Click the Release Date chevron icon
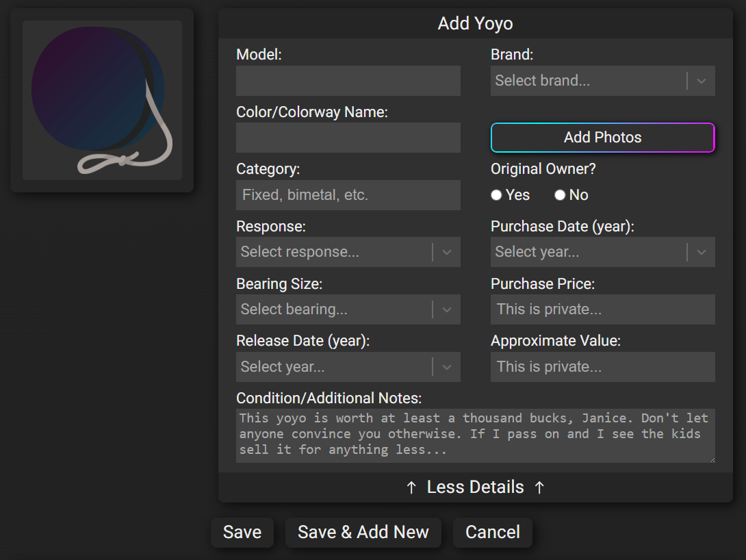Screen dimensions: 746x560 click(x=447, y=367)
